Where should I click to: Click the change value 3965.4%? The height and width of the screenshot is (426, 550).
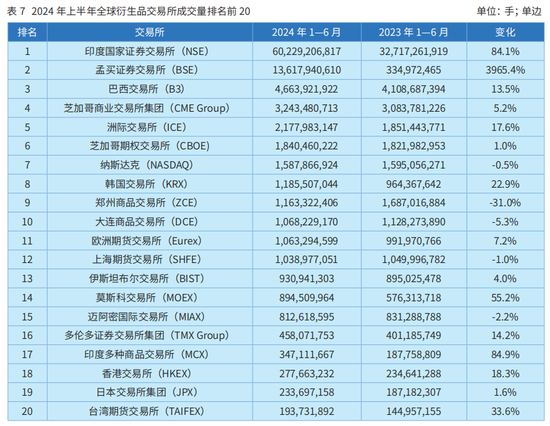point(505,70)
